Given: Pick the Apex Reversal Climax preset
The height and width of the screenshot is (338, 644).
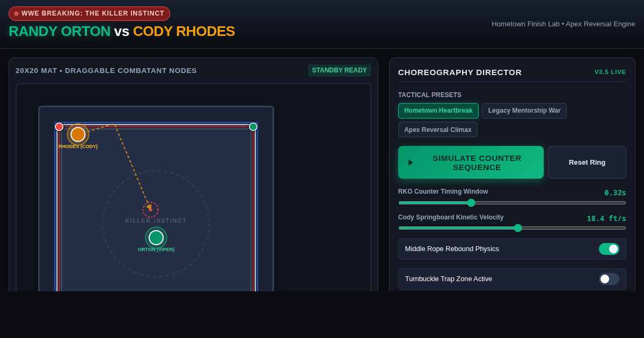Looking at the screenshot, I should (438, 129).
